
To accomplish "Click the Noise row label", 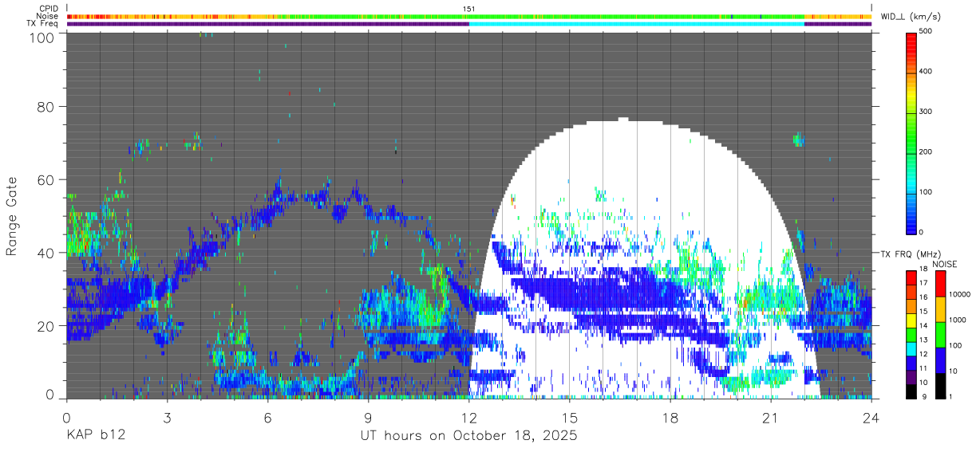I will tap(47, 16).
